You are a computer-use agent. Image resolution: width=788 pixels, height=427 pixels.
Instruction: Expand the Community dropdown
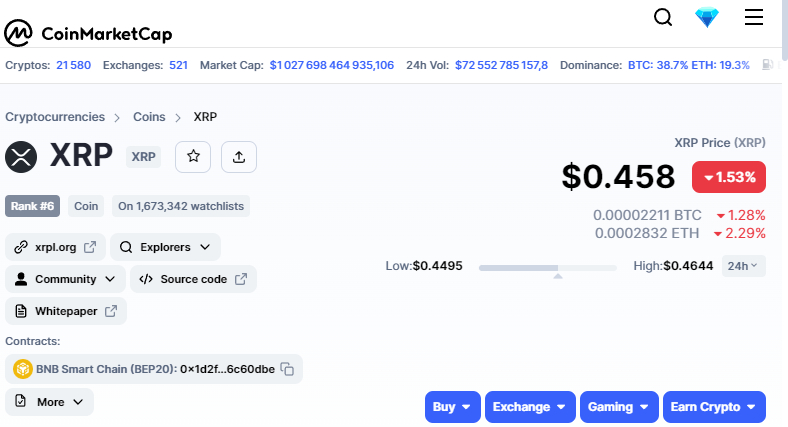65,279
